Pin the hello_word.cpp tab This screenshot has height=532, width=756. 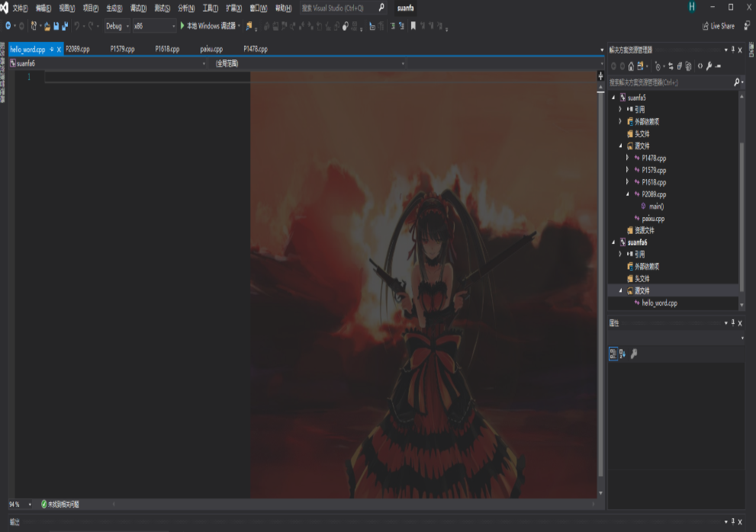[52, 49]
